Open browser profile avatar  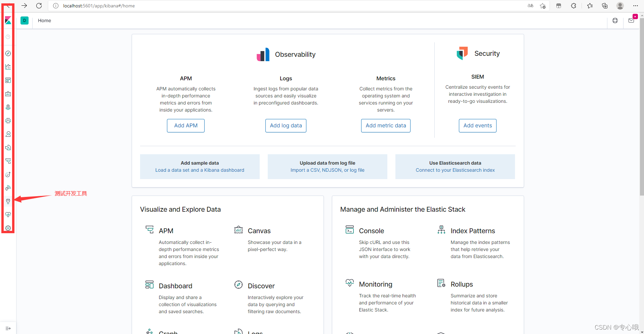[x=620, y=6]
